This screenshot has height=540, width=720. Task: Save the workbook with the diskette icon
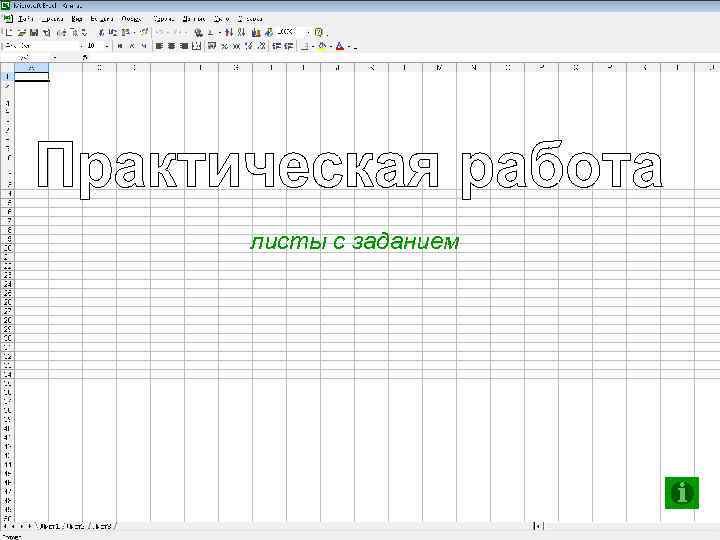(x=34, y=32)
